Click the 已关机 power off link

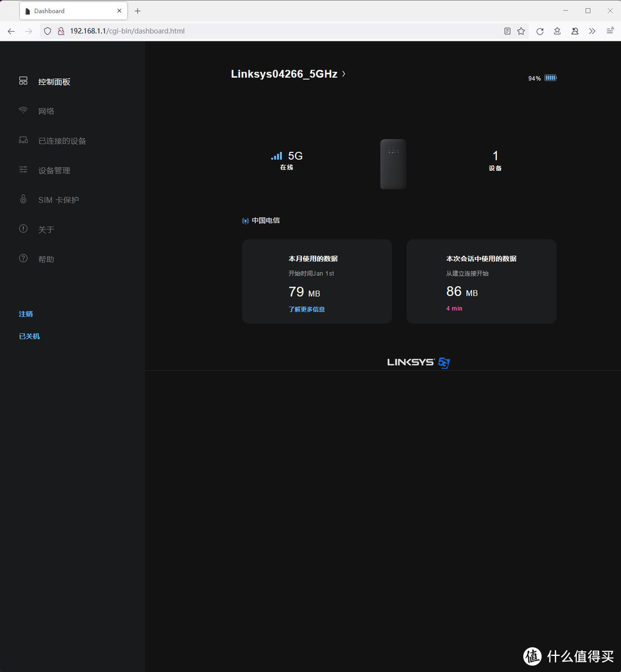(x=29, y=336)
